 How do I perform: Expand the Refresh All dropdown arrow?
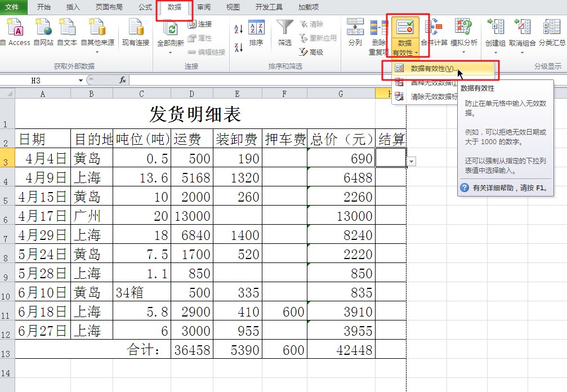[170, 52]
